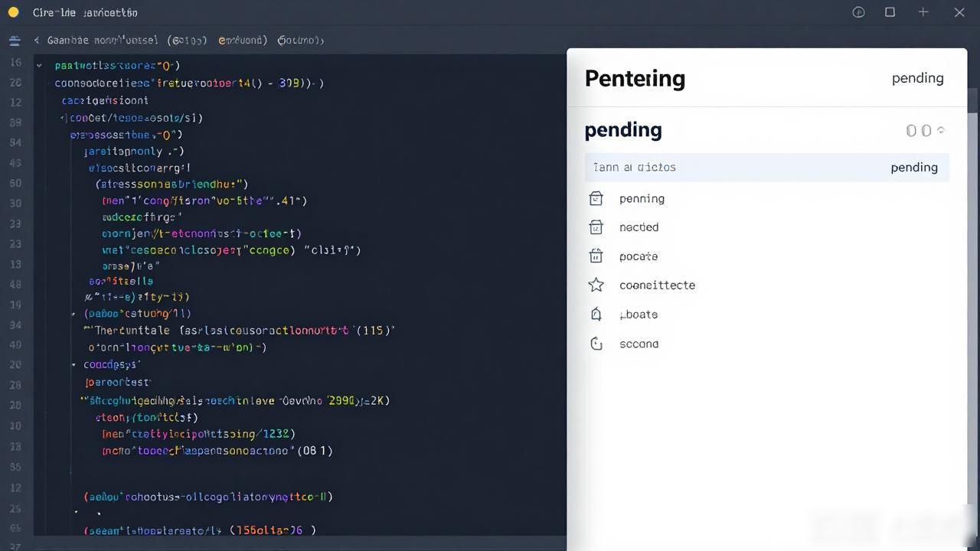Select the highlighted "Iann al dictos" row
Screen dimensions: 980x551
(766, 168)
